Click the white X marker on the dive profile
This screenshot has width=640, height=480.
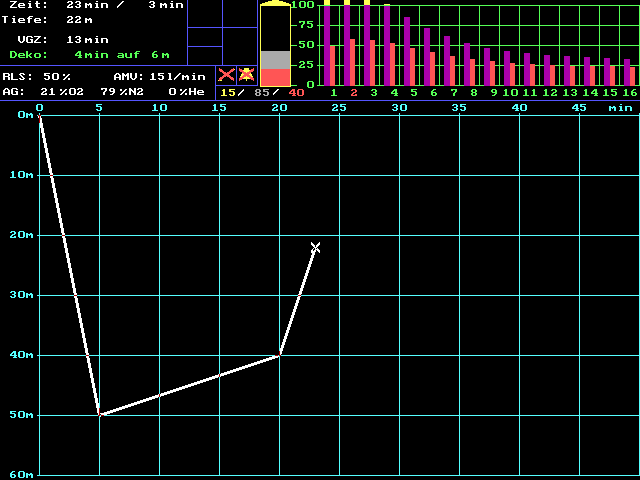click(316, 247)
